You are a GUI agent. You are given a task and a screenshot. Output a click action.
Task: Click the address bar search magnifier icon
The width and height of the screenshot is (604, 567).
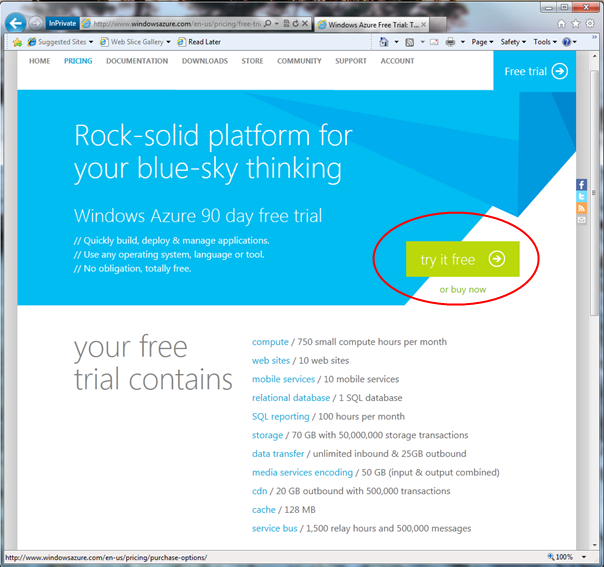[267, 23]
